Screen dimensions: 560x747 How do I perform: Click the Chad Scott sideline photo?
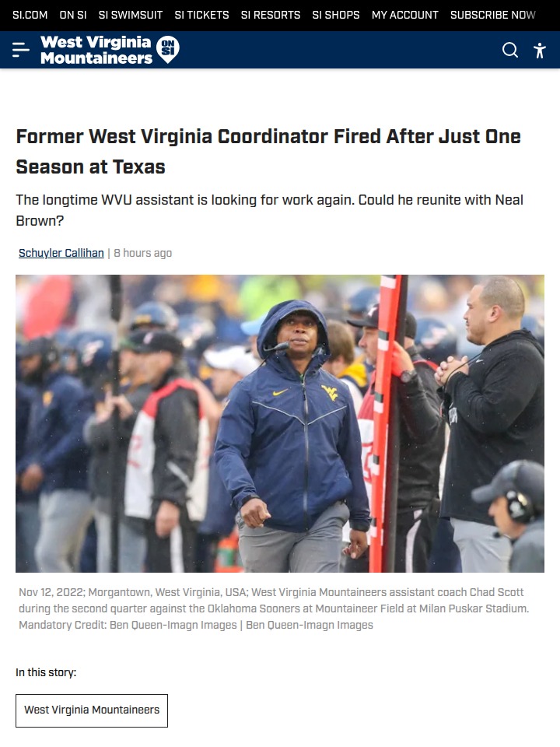[280, 423]
